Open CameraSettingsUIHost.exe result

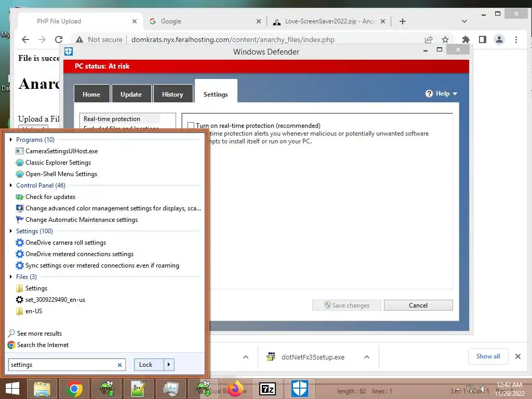click(x=61, y=151)
